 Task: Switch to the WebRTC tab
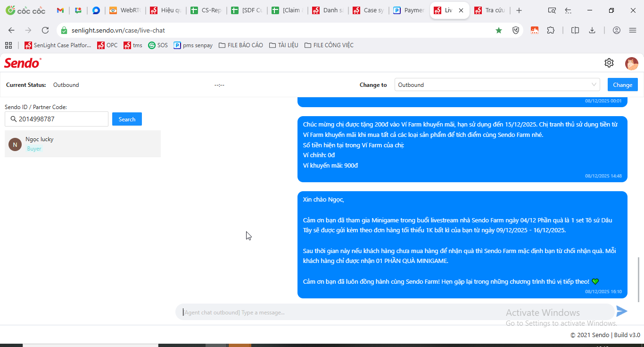[125, 10]
